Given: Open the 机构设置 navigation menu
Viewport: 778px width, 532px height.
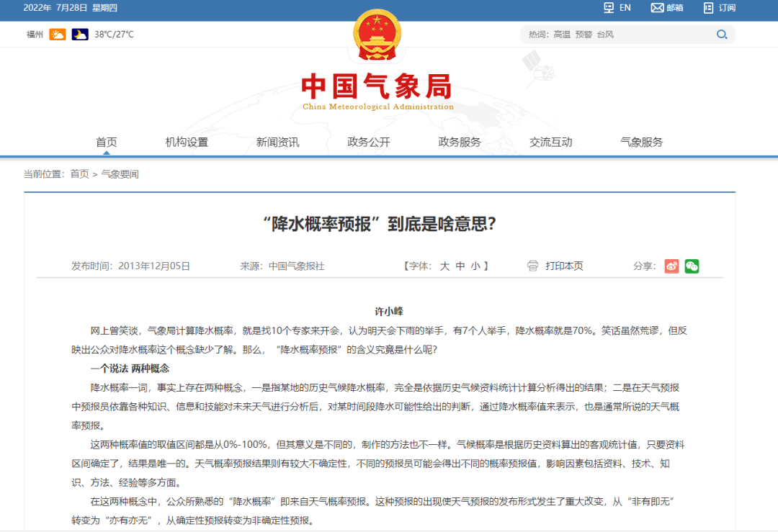Looking at the screenshot, I should pos(187,142).
